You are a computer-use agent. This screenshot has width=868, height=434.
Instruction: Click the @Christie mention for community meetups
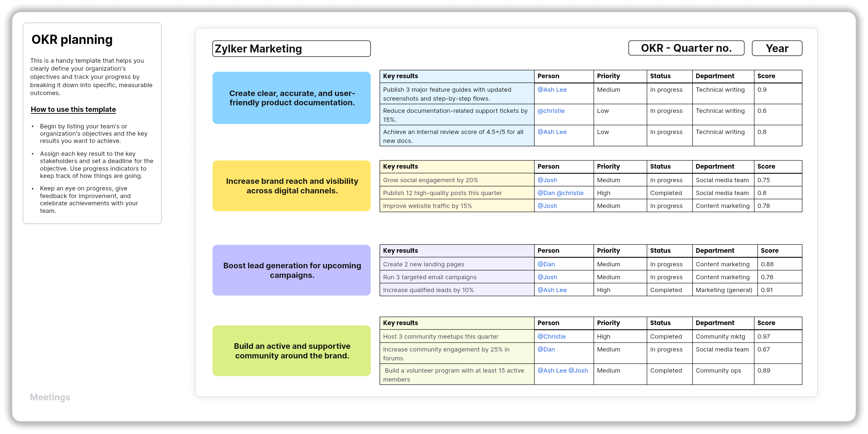coord(551,336)
